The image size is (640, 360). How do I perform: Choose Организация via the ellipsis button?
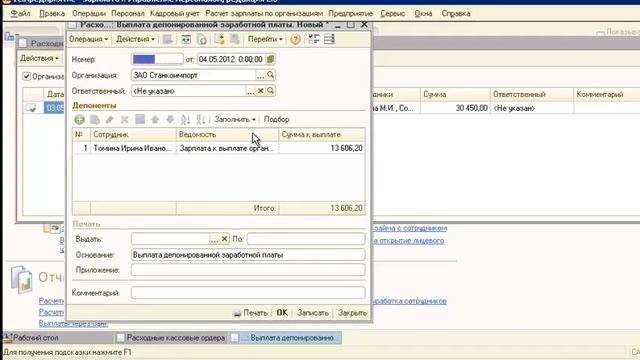pyautogui.click(x=260, y=75)
